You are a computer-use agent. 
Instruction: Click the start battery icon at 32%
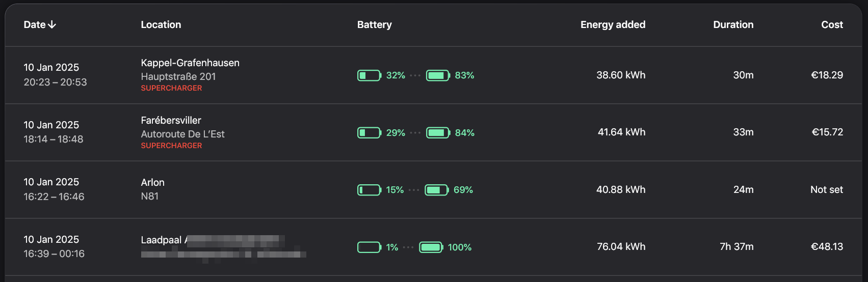point(369,75)
